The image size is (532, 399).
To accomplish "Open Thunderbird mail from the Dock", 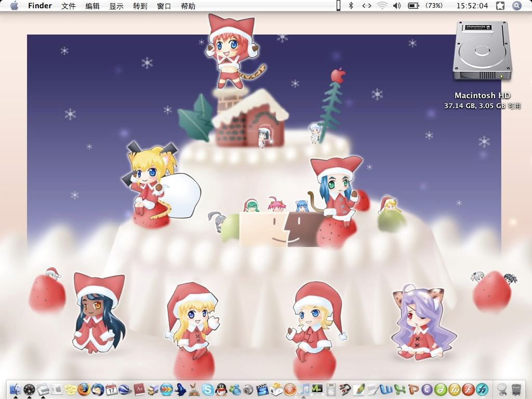I will [98, 390].
